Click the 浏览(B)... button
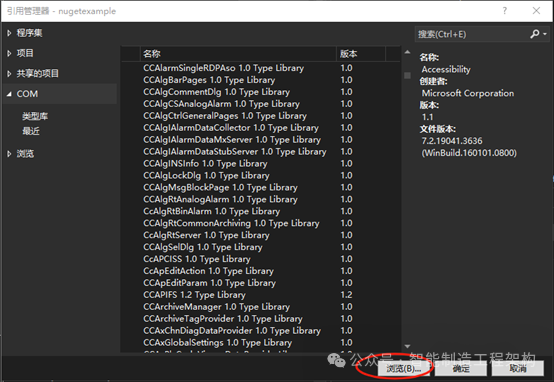554x382 pixels. pos(403,369)
